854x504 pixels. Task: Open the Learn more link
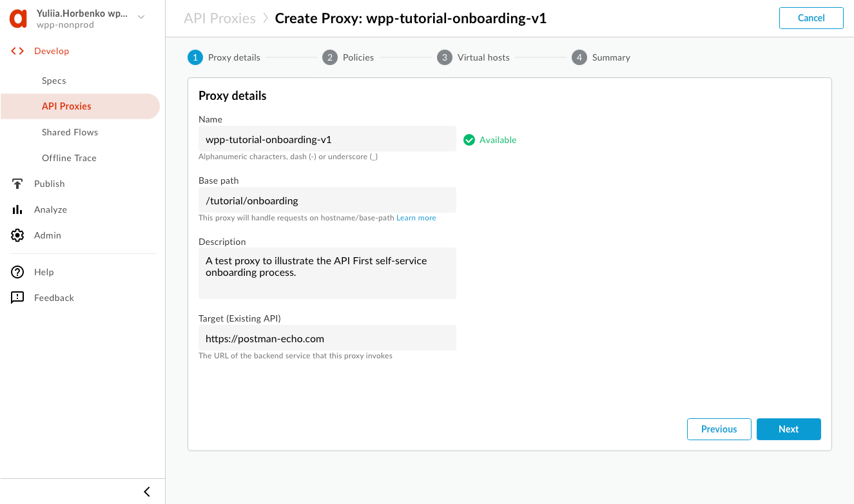click(416, 218)
